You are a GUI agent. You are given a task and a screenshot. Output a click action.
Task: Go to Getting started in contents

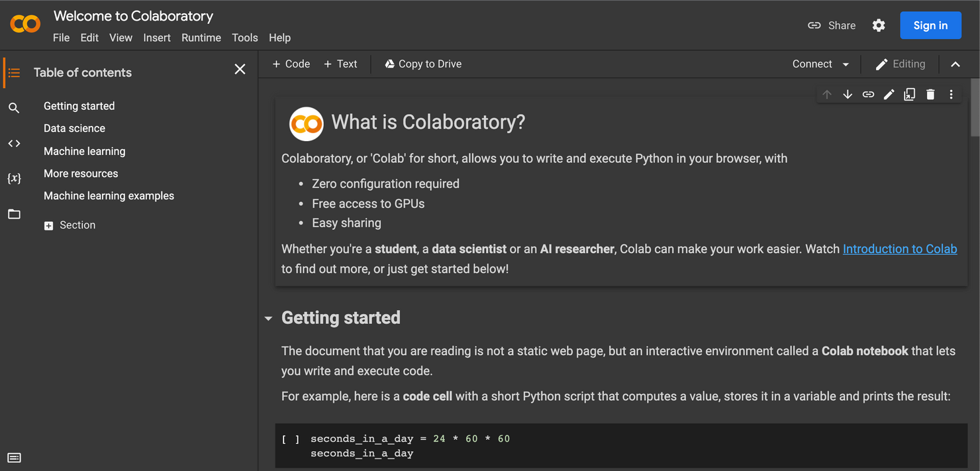coord(79,106)
